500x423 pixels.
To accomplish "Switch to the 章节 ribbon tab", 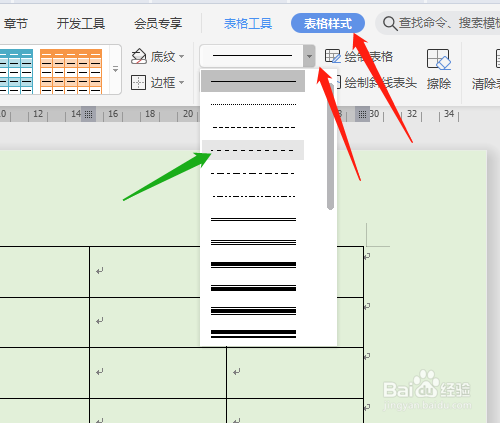I will coord(16,24).
